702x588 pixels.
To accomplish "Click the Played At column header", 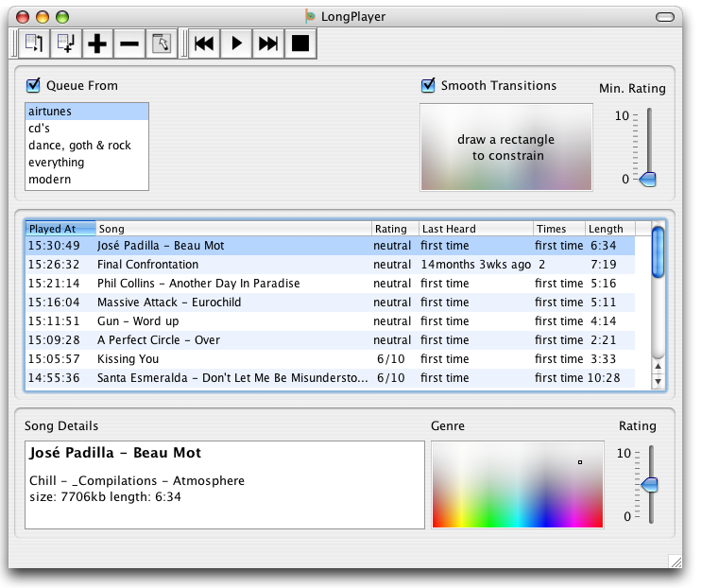I will [x=60, y=229].
